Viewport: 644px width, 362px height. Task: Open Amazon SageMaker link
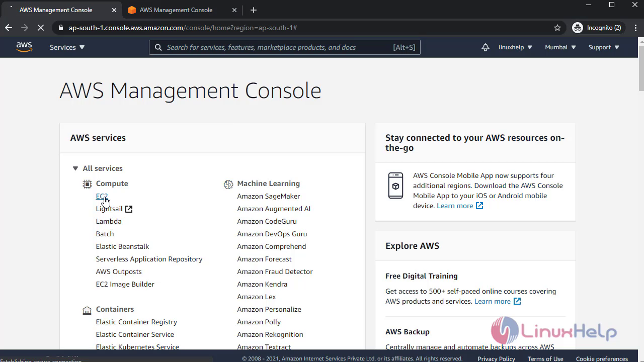pos(268,196)
